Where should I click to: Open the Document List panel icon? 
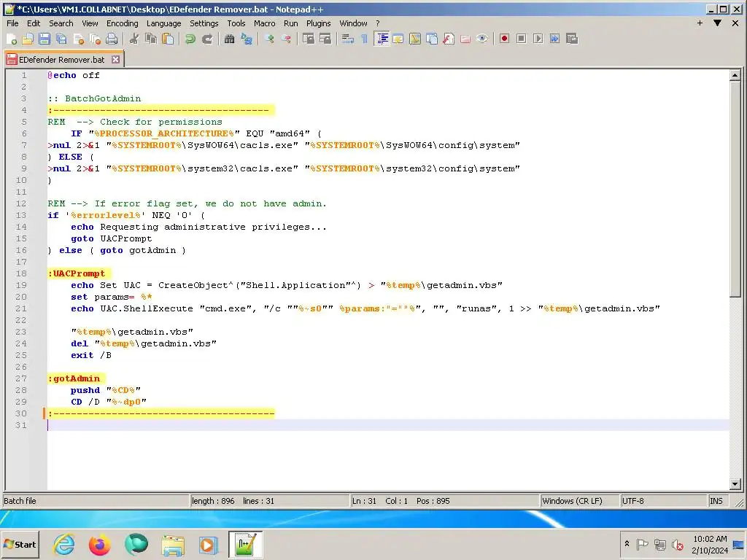432,39
